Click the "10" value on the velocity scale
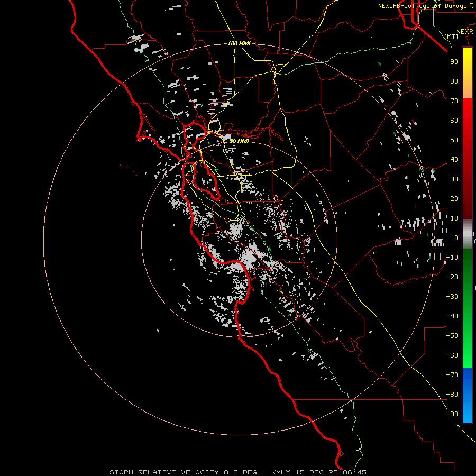This screenshot has height=476, width=476. click(454, 218)
